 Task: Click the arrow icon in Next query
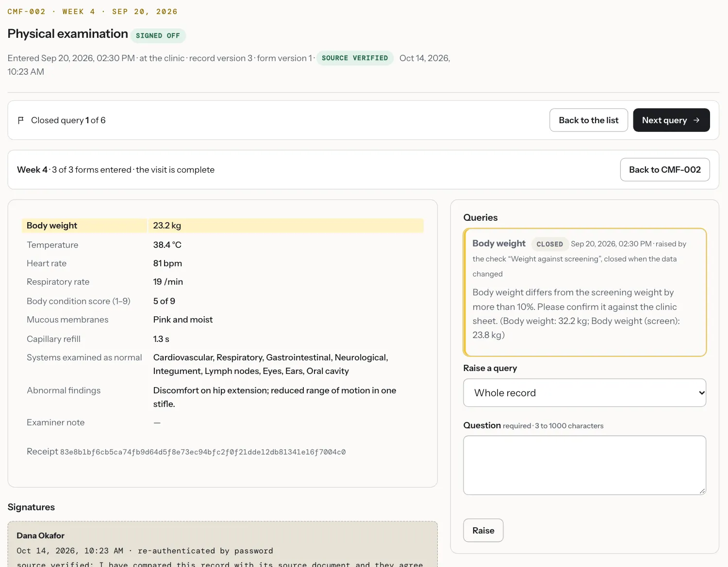pos(696,120)
